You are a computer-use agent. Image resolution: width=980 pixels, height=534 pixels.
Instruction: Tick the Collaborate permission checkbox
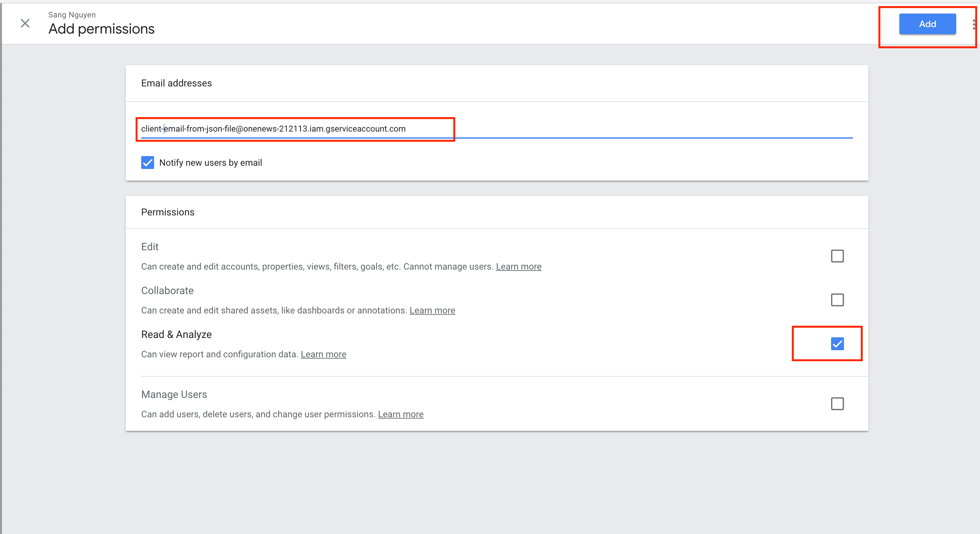coord(837,300)
